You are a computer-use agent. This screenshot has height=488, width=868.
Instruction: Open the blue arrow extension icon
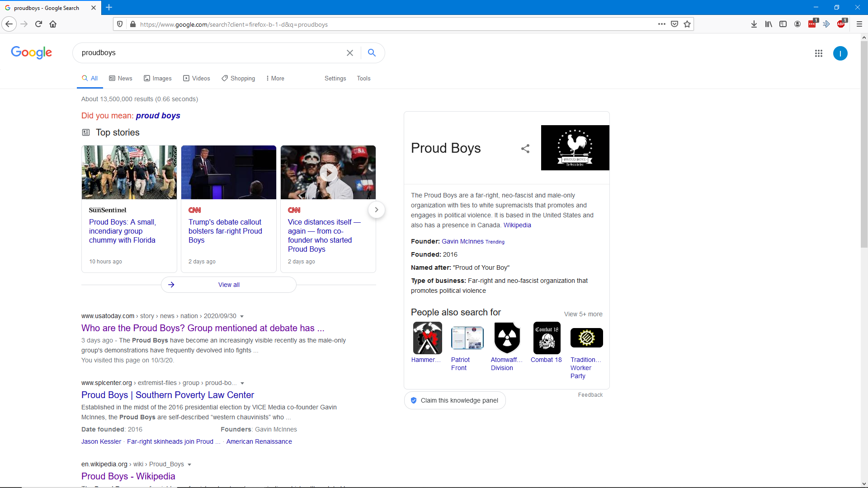[826, 24]
